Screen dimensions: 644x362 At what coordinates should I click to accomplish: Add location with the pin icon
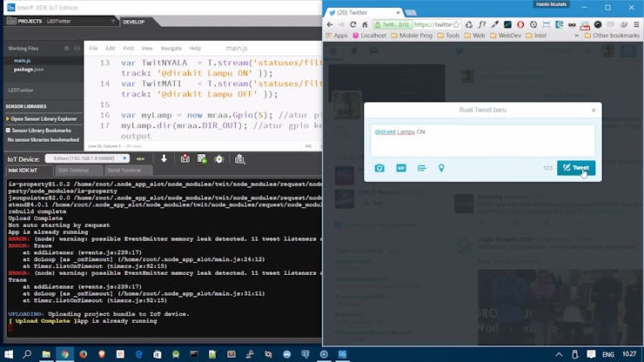(441, 168)
